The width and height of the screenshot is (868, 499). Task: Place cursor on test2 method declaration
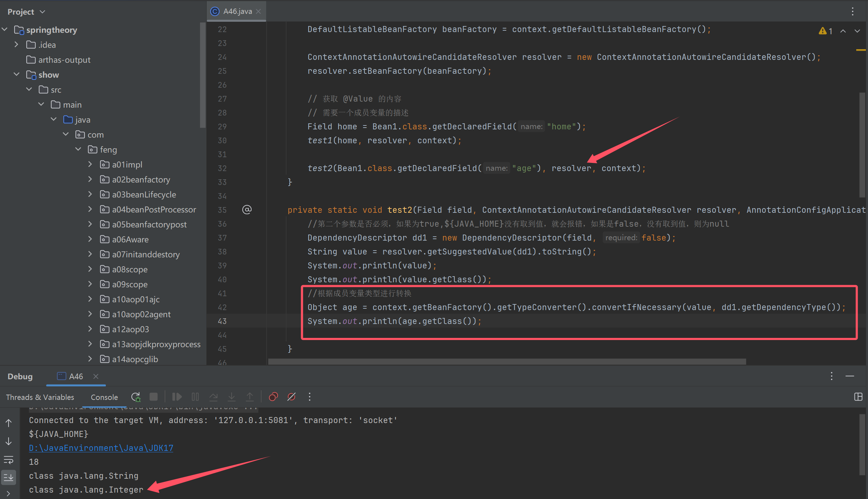pyautogui.click(x=400, y=210)
